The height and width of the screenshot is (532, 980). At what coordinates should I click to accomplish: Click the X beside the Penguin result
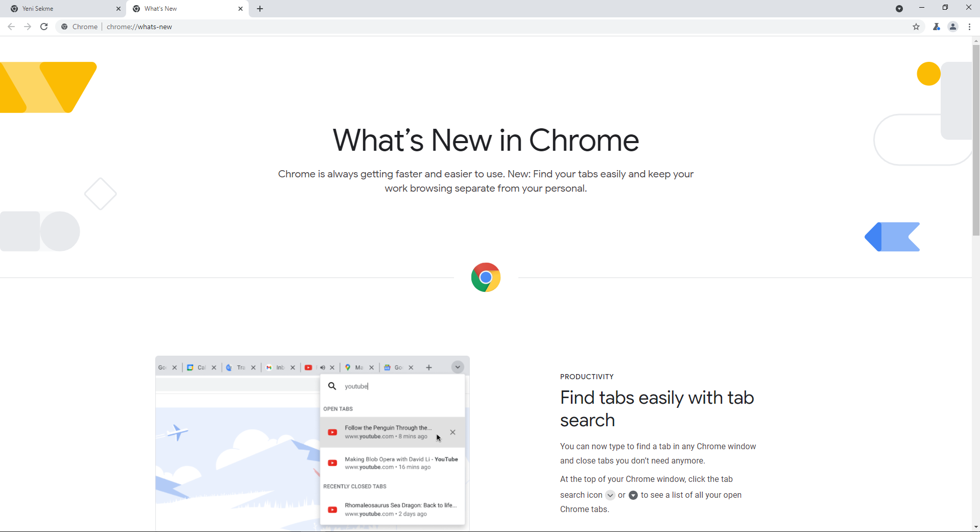click(x=452, y=432)
